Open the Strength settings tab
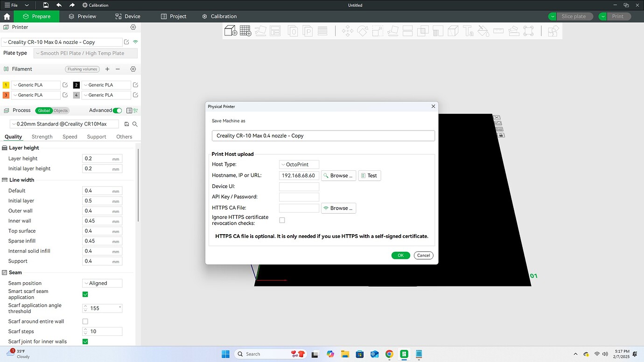Image resolution: width=644 pixels, height=362 pixels. 42,137
